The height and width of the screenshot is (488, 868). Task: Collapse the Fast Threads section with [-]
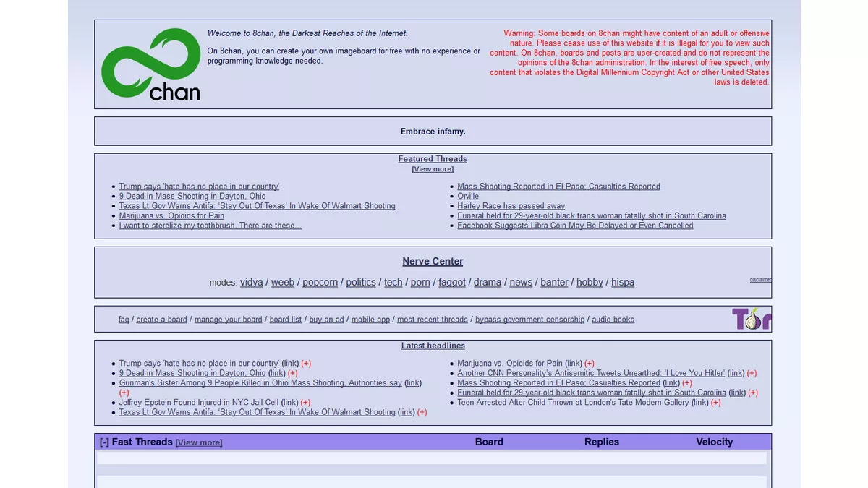[104, 442]
